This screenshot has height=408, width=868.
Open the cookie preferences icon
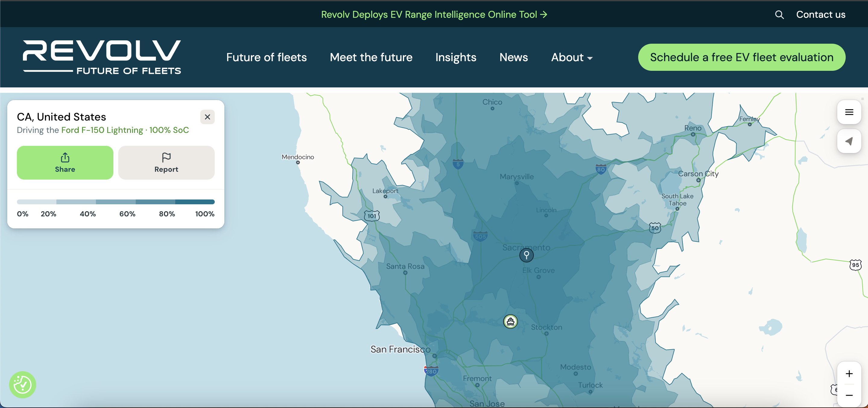click(23, 384)
